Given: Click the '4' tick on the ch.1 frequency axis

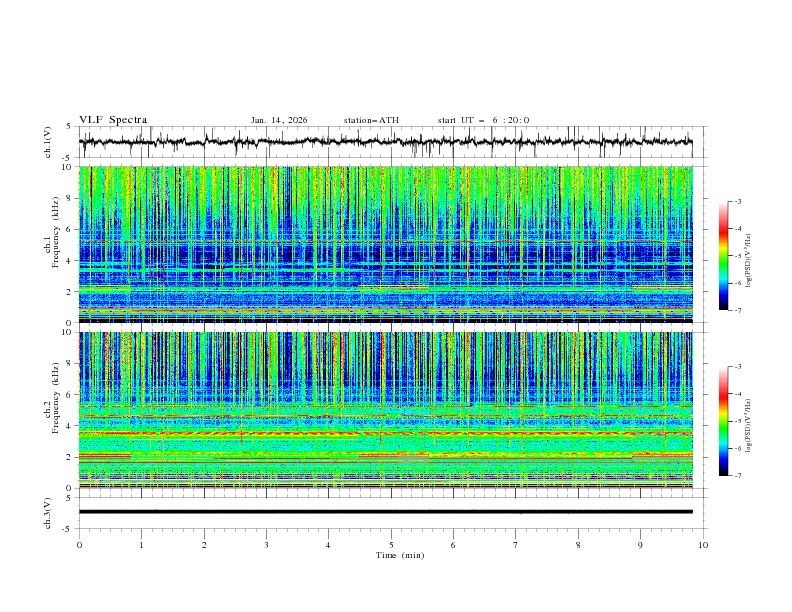Looking at the screenshot, I should pos(70,261).
